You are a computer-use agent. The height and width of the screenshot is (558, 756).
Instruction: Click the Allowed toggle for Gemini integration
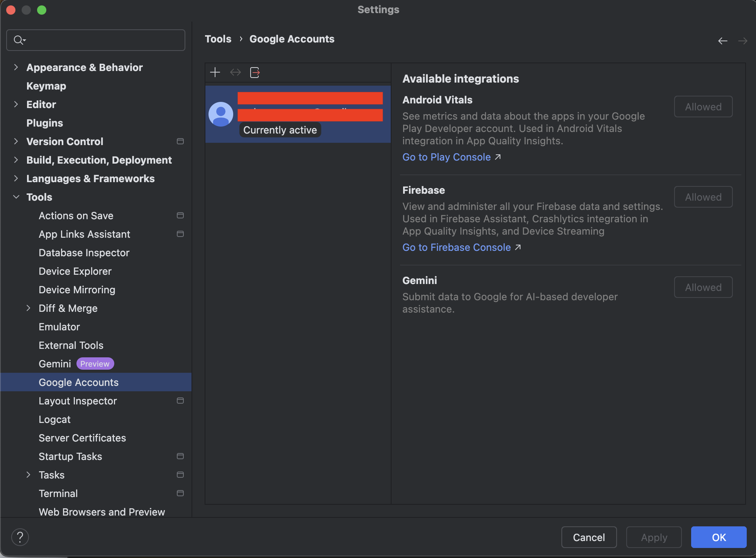click(703, 287)
